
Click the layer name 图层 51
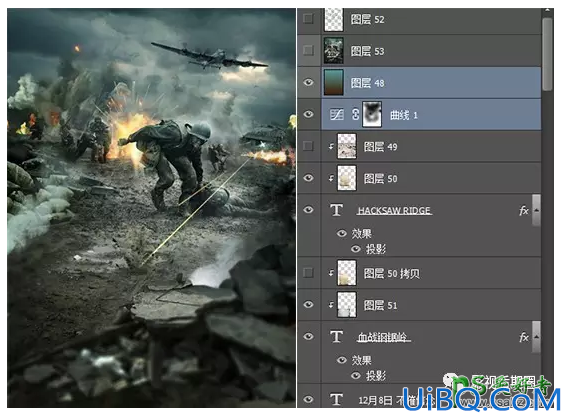point(381,305)
